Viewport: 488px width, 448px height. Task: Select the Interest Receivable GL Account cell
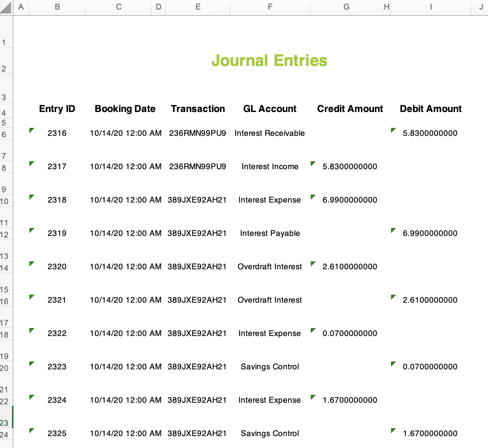(270, 133)
